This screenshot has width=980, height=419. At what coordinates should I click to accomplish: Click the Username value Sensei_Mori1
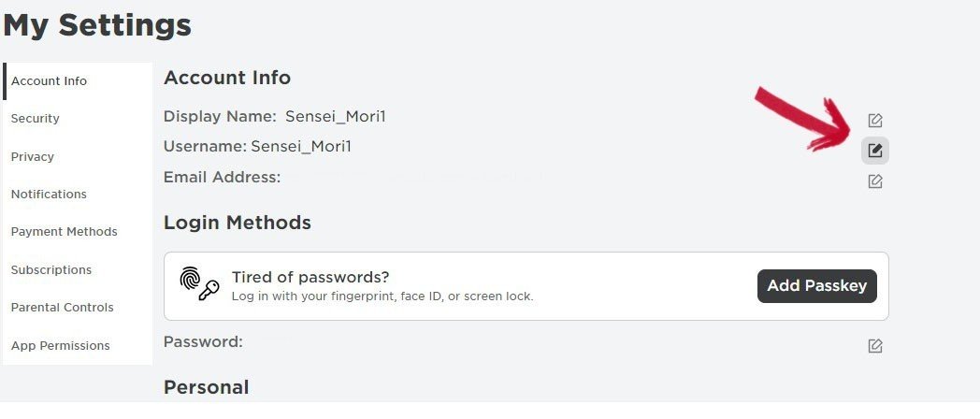coord(301,147)
